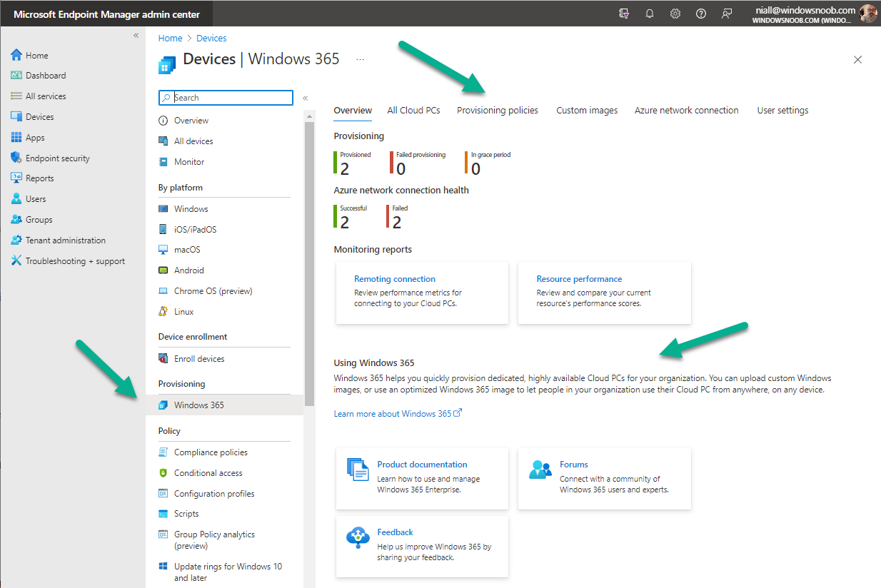
Task: Click the Home breadcrumb link
Action: 171,39
